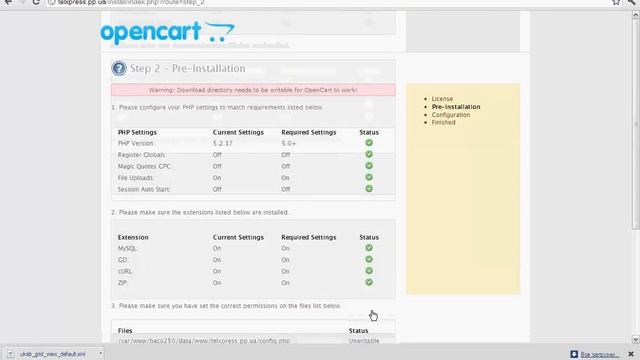Click the PHP Version row label
This screenshot has height=360, width=640.
(x=136, y=143)
